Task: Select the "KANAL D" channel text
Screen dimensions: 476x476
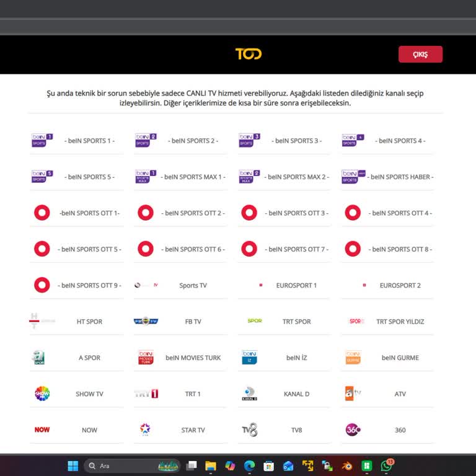Action: tap(296, 394)
